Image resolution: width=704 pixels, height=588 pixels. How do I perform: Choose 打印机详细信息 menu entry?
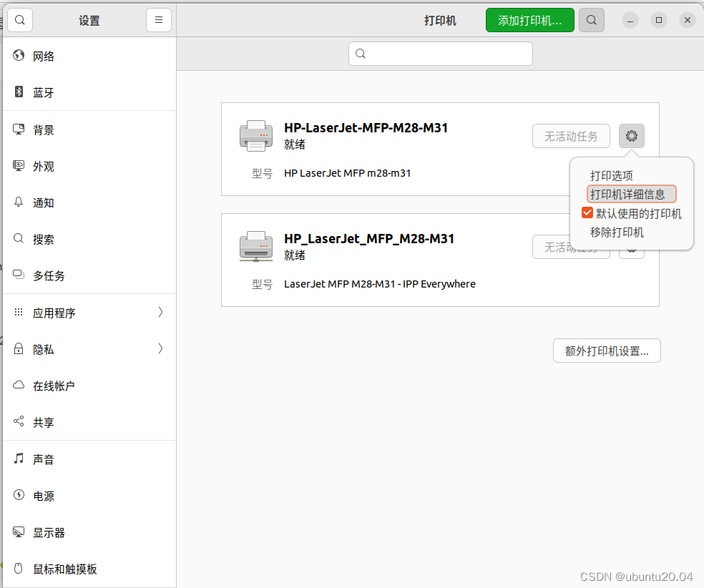(x=631, y=195)
